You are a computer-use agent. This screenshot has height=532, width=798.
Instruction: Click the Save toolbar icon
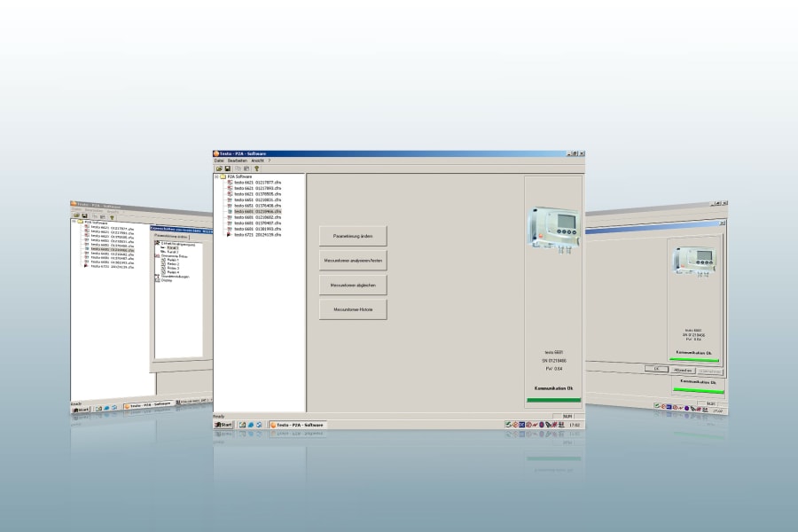[x=227, y=168]
